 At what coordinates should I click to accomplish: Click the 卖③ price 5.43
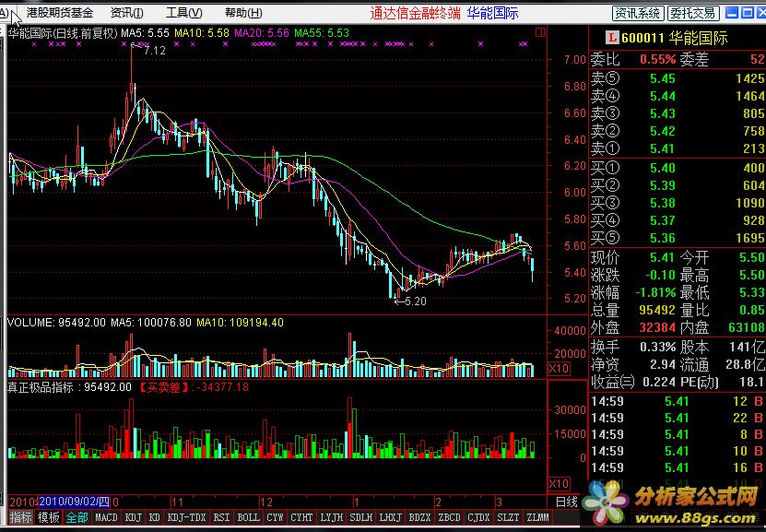663,113
